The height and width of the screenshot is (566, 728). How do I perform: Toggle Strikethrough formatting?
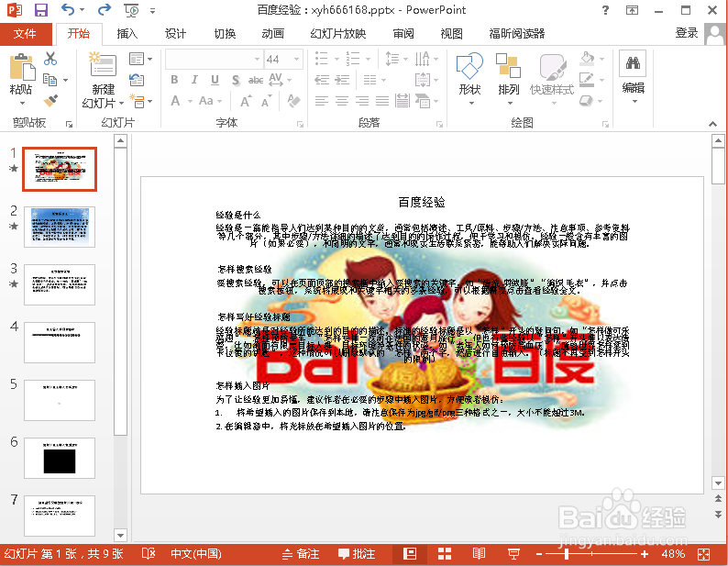point(256,80)
